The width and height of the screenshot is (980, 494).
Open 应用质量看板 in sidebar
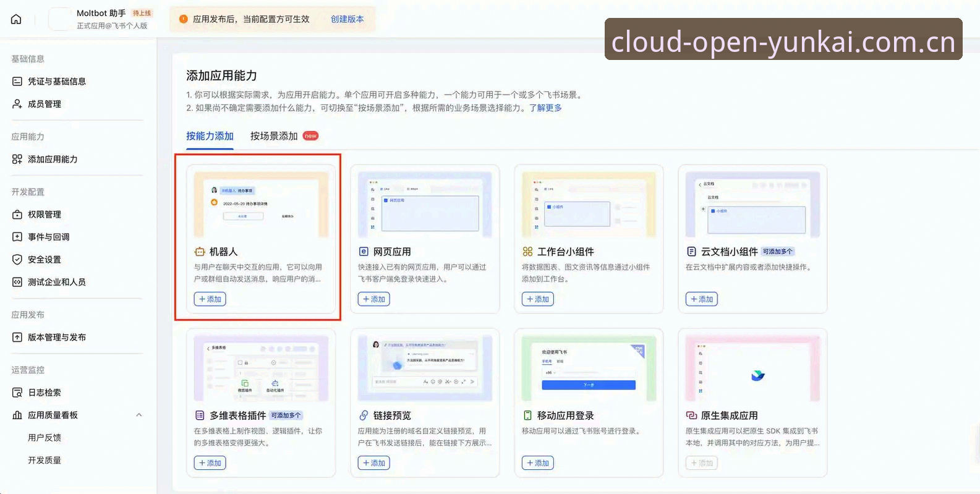tap(53, 415)
